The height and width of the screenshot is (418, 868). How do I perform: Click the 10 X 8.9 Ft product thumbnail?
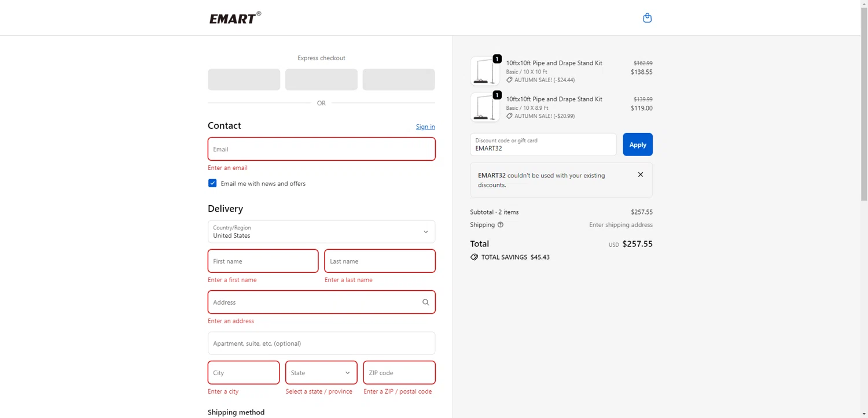click(x=485, y=107)
